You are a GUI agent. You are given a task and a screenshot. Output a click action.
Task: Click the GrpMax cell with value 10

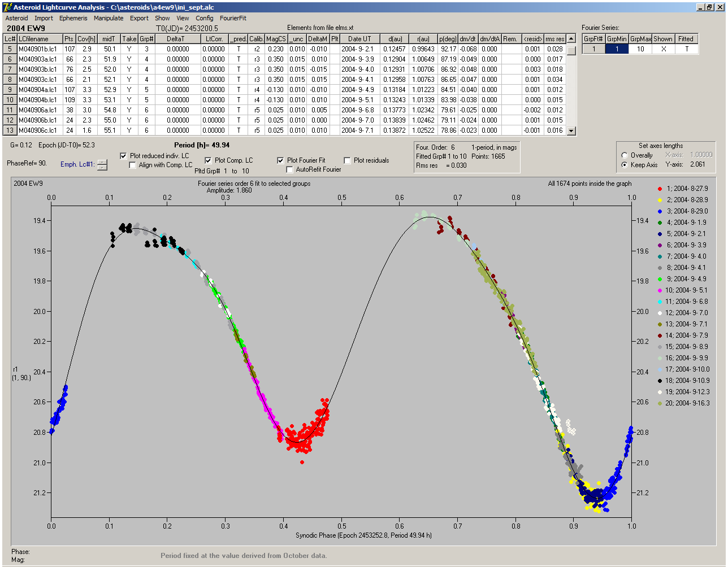[640, 49]
